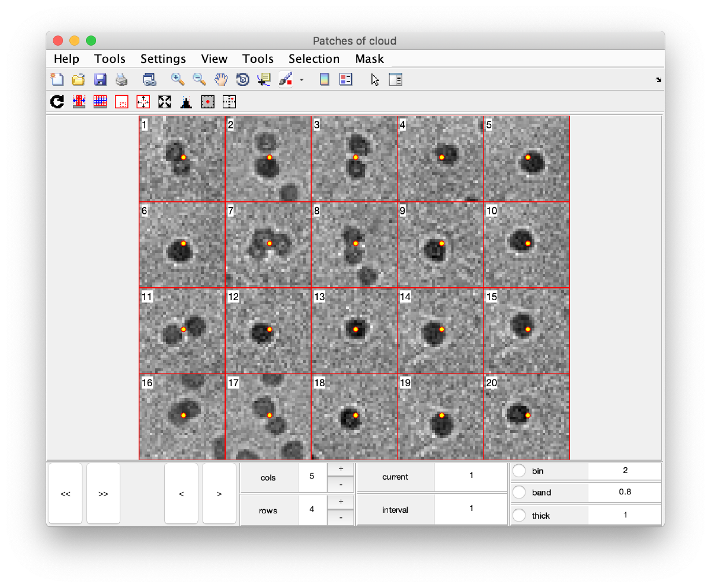Increase cols using the plus stepper

click(x=341, y=467)
